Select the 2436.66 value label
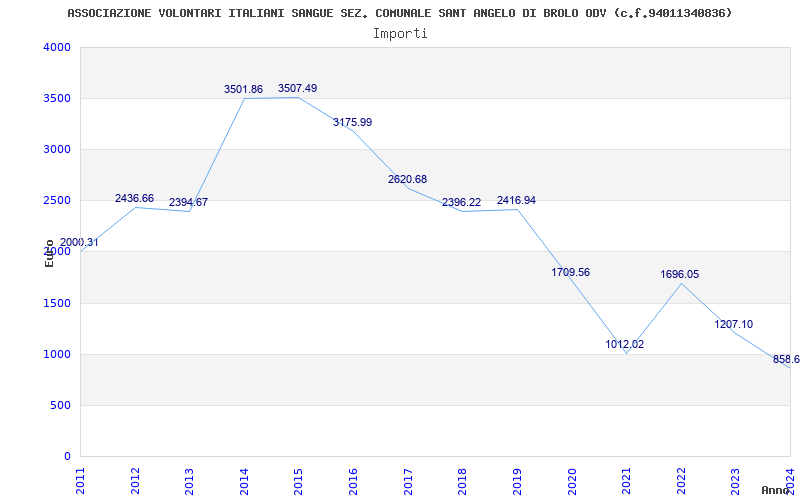Viewport: 800px width, 500px height. pyautogui.click(x=134, y=198)
